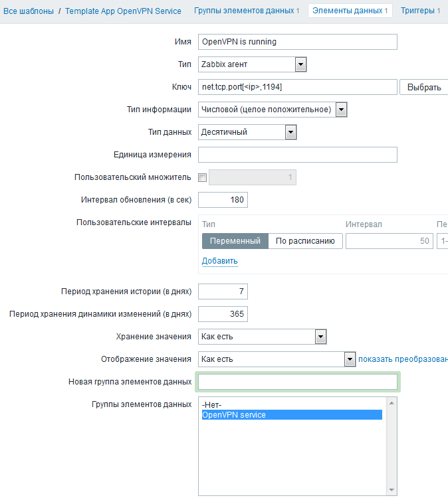Switch to 'Элементы данных' tab
The image size is (448, 504).
point(350,11)
